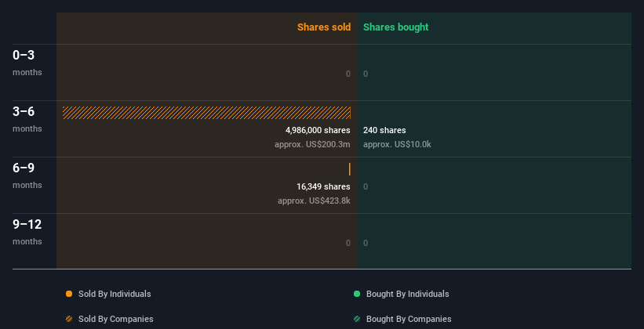Click the 240 shares value
Screen dimensions: 644x329
pyautogui.click(x=384, y=131)
